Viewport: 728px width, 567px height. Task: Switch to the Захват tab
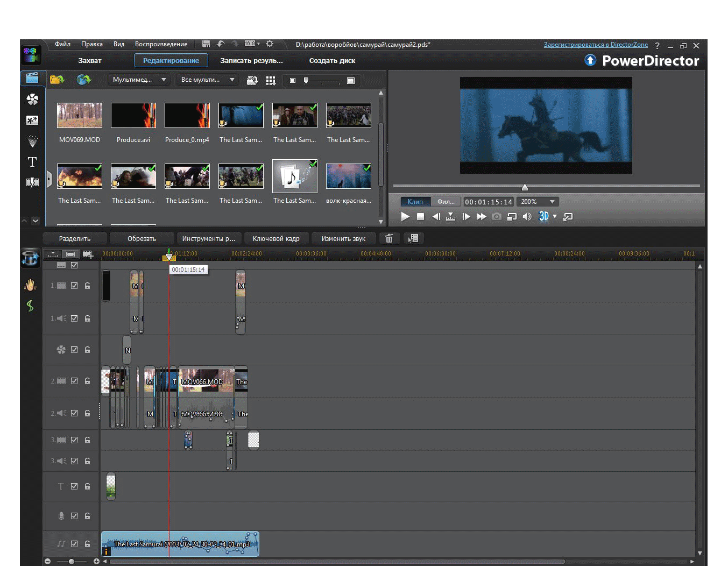pos(90,61)
